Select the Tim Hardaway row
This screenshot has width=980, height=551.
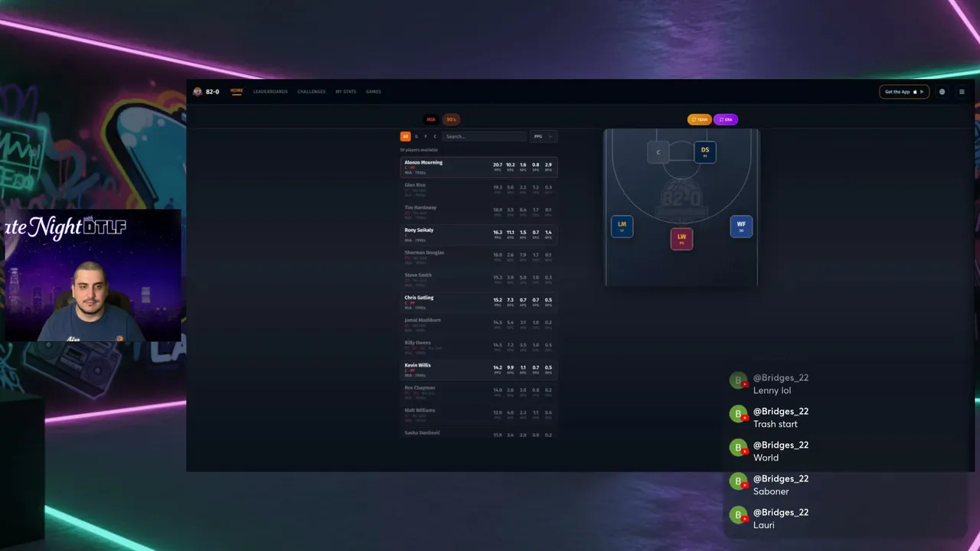tap(479, 212)
